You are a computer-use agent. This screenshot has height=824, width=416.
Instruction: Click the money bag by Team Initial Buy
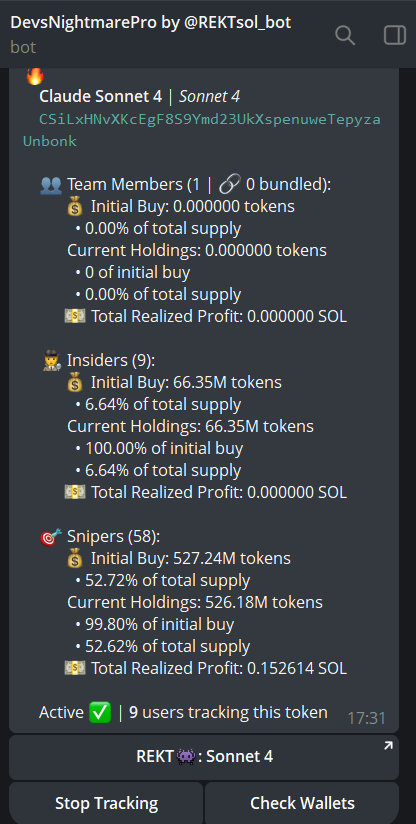[x=76, y=207]
